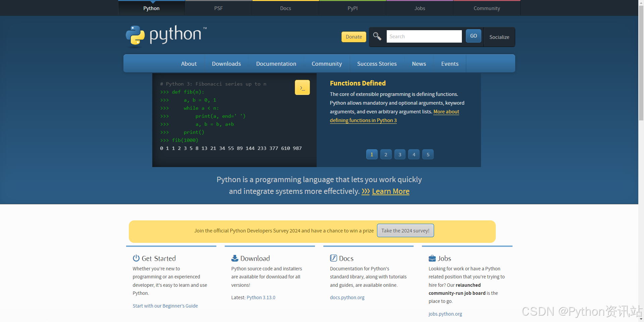Click the GO search button
This screenshot has height=322, width=644.
473,36
